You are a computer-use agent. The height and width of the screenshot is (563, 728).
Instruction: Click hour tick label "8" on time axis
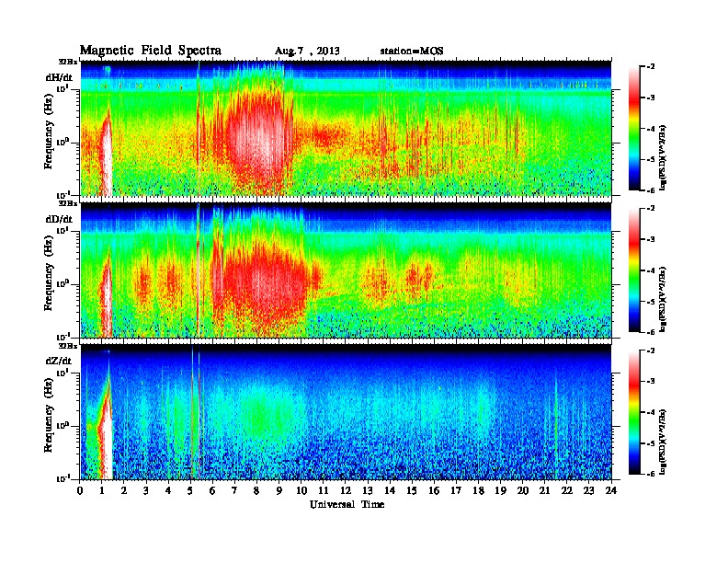point(256,490)
